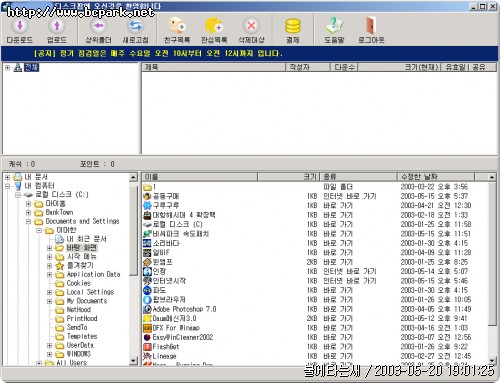
Task: Select the 바탕 화면 folder in tree
Action: pos(82,248)
